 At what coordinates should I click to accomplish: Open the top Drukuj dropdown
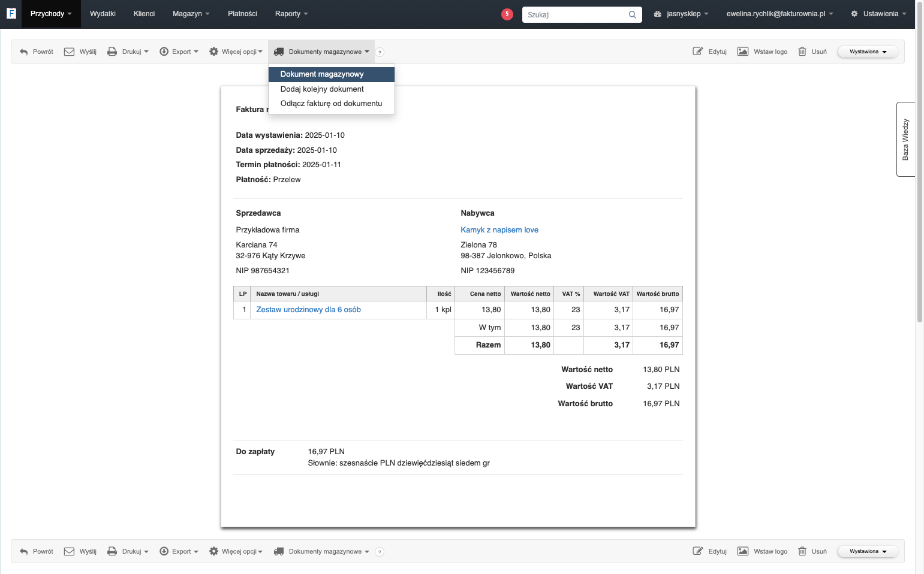128,52
